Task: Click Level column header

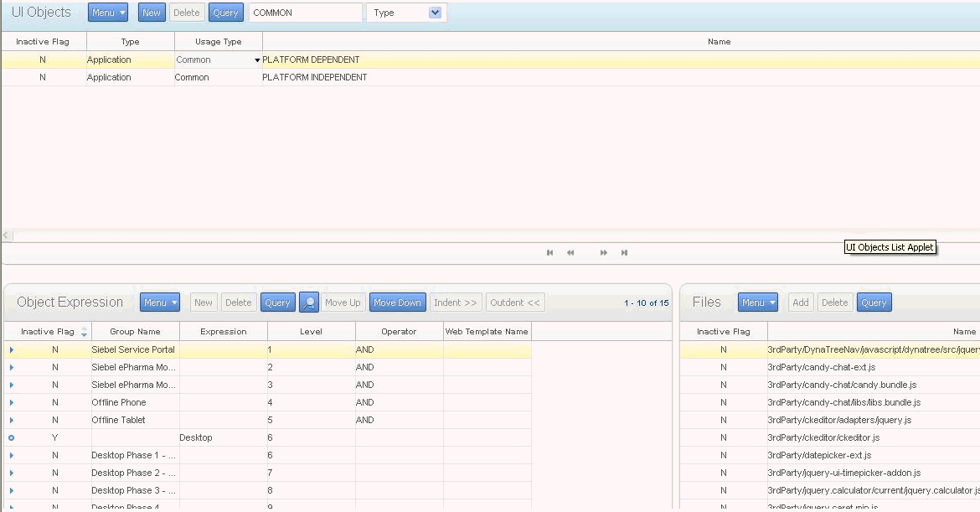Action: point(311,332)
